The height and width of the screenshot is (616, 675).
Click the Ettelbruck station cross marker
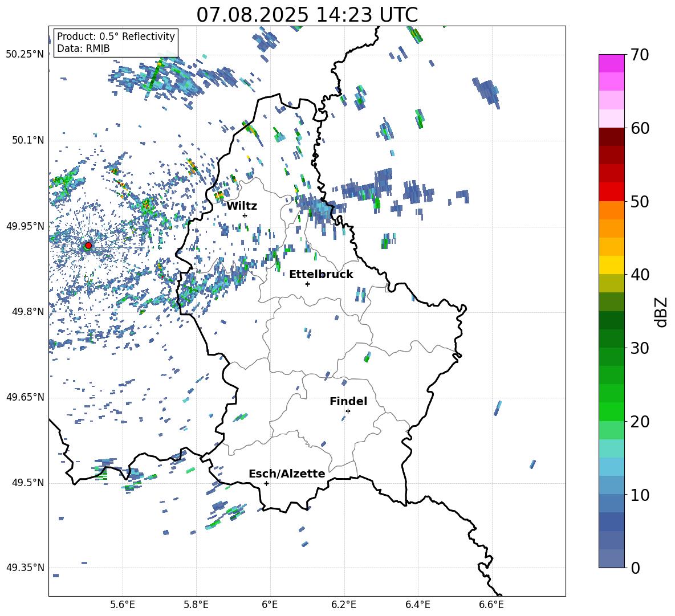tap(307, 284)
